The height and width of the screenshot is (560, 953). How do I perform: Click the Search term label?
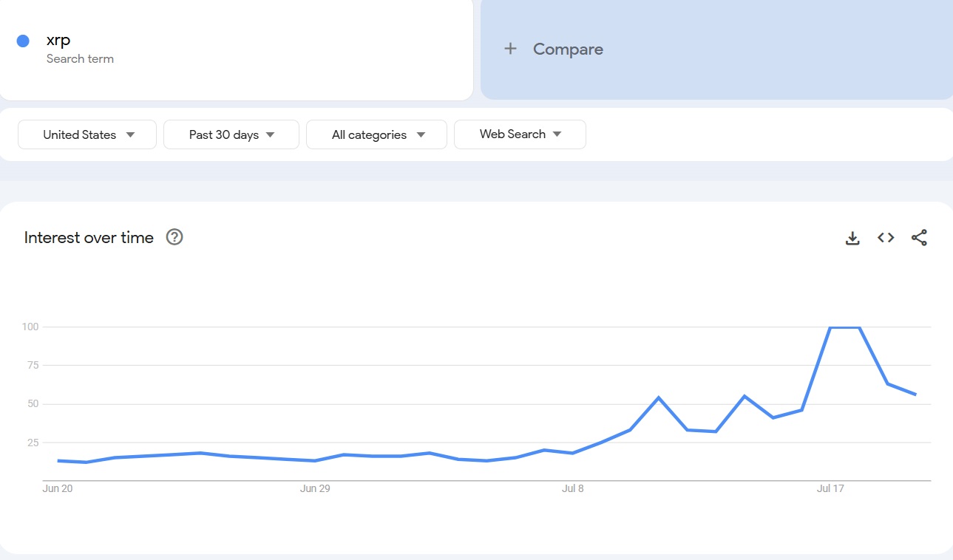pyautogui.click(x=80, y=59)
